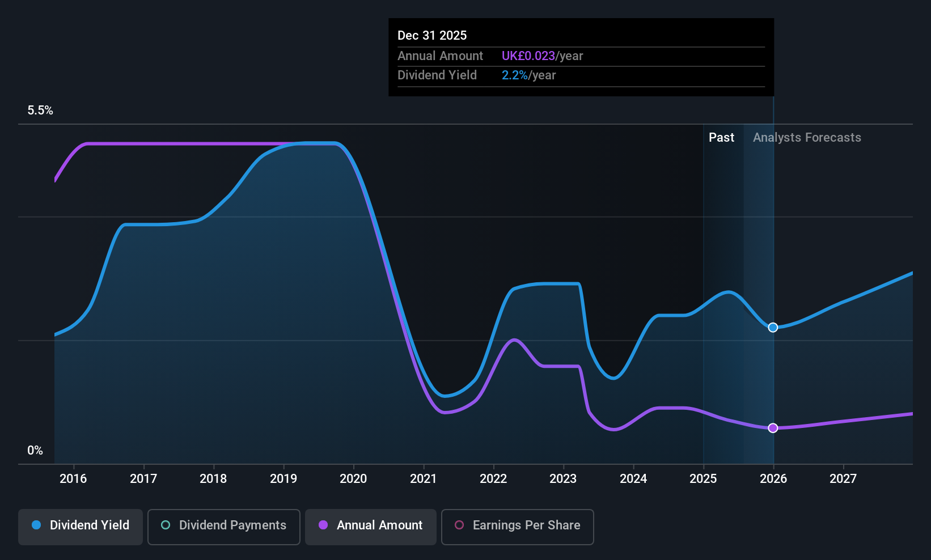Enable the Dividend Payments legend series
Screen dimensions: 931x560
pyautogui.click(x=224, y=527)
